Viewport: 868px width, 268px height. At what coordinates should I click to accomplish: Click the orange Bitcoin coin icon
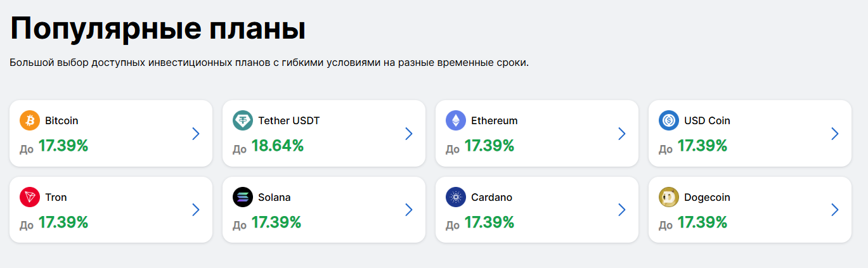(x=30, y=120)
